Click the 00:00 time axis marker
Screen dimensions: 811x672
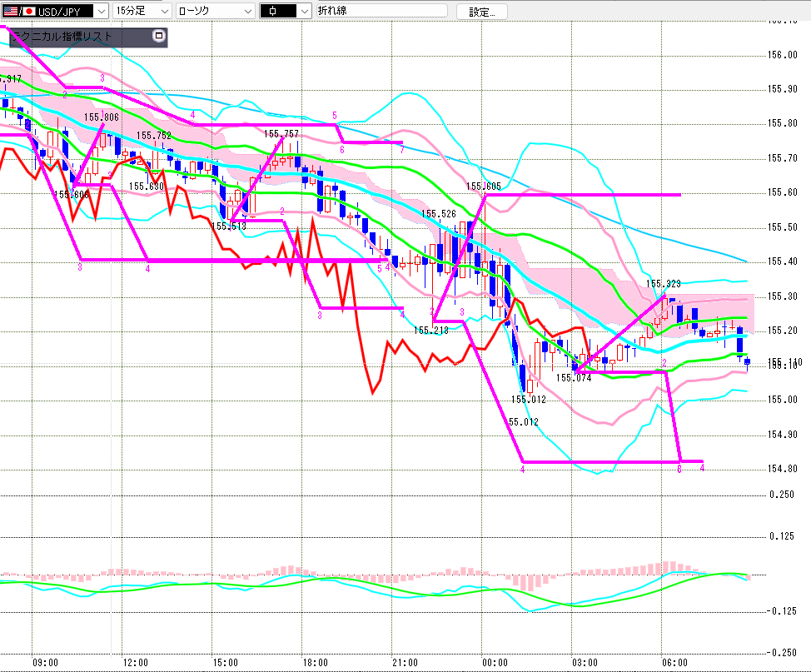pyautogui.click(x=495, y=663)
